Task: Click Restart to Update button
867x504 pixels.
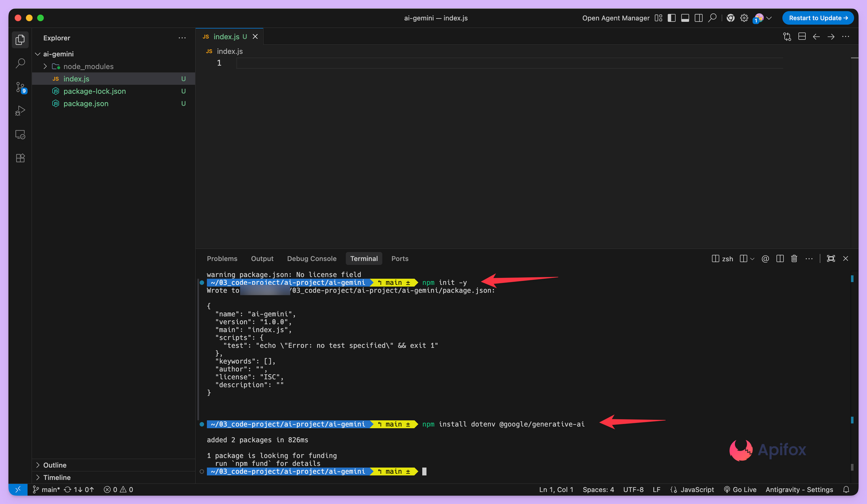Action: [818, 18]
